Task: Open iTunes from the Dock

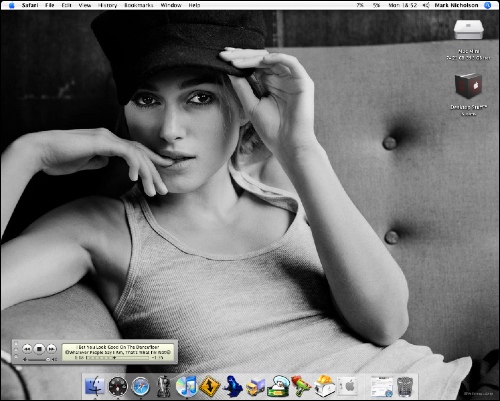Action: 186,386
